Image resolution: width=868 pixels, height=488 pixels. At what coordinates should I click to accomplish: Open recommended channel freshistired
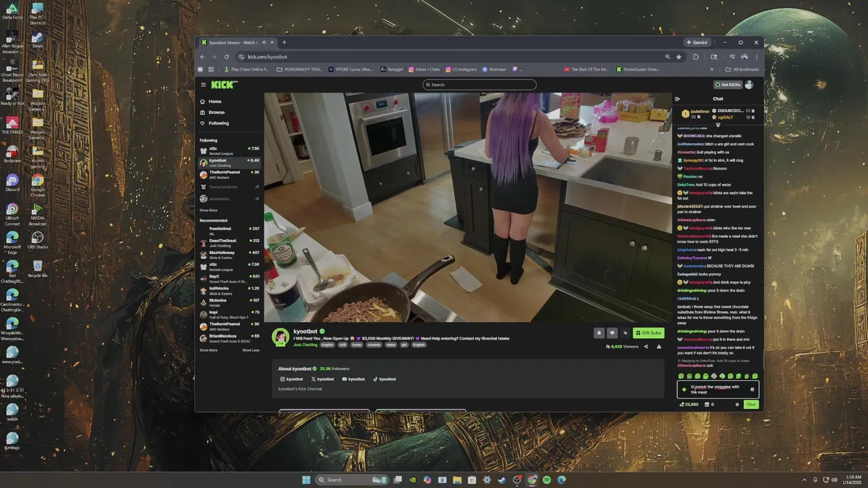point(229,230)
